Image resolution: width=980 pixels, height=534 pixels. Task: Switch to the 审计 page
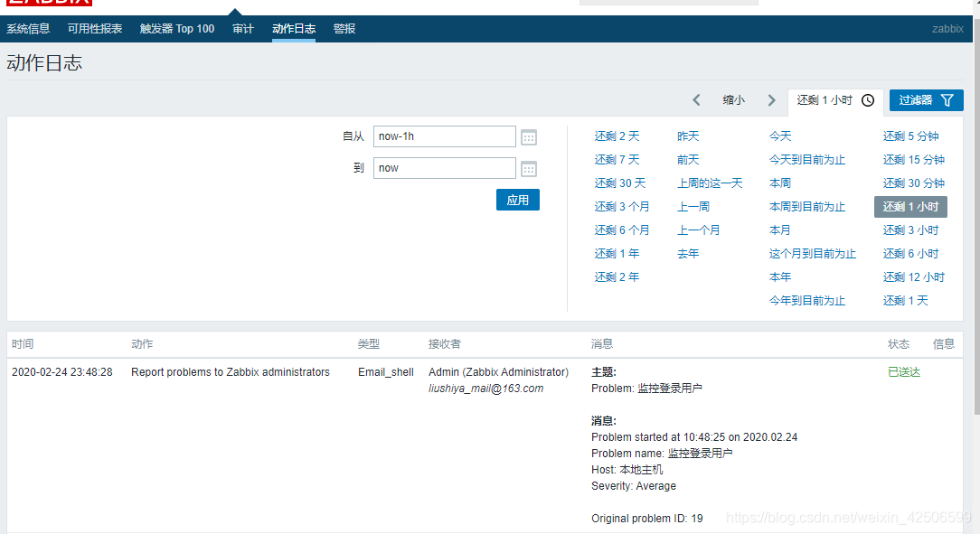(x=243, y=29)
